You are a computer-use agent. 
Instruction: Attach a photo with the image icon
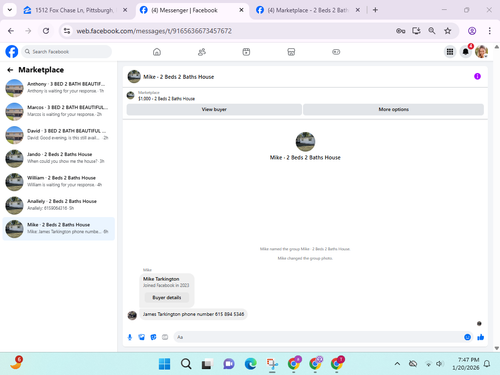tap(142, 337)
